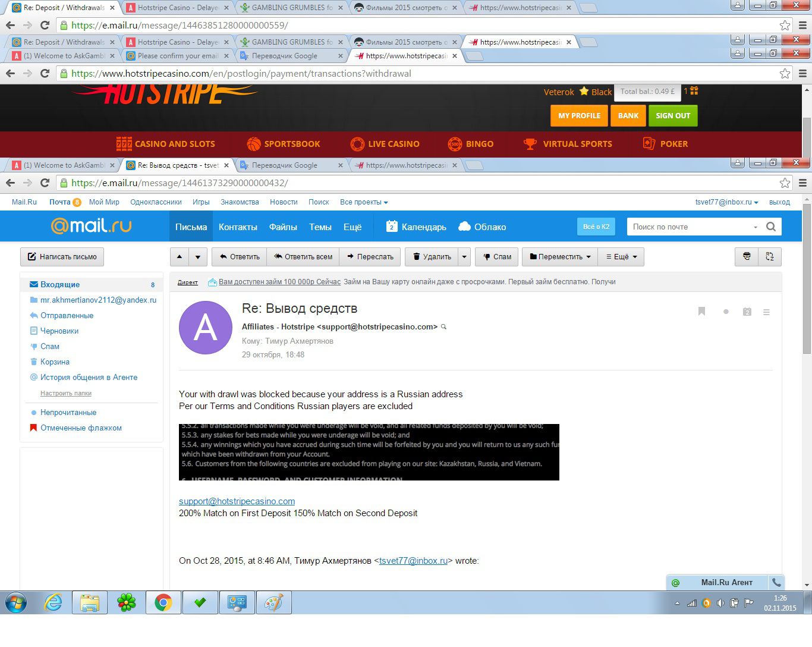Click the forward arrow icon on Переслать
The height and width of the screenshot is (647, 812).
(x=350, y=257)
